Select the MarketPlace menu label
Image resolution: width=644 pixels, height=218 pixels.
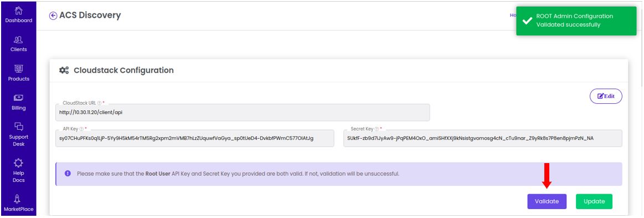(18, 209)
